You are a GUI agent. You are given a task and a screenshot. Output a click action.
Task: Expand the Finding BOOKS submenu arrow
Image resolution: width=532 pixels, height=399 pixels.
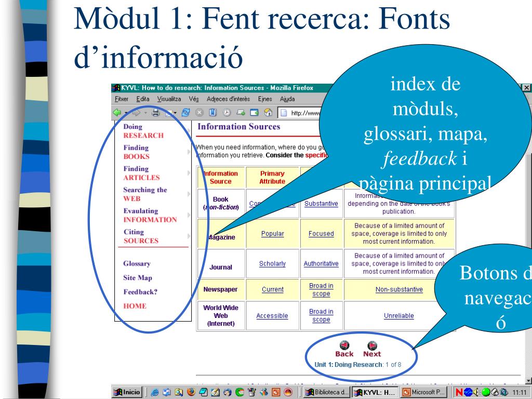(x=189, y=152)
